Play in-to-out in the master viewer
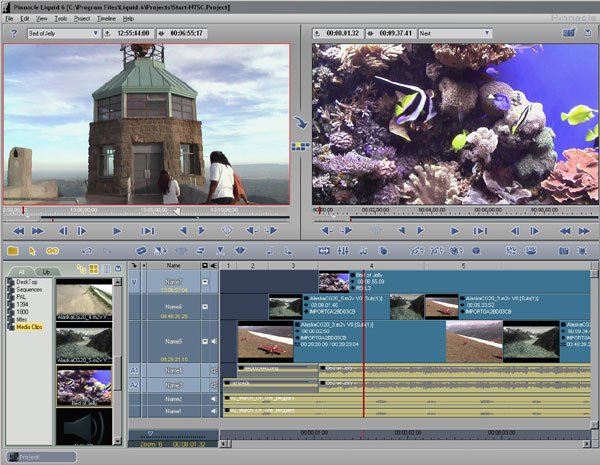The width and height of the screenshot is (600, 465). 480,231
